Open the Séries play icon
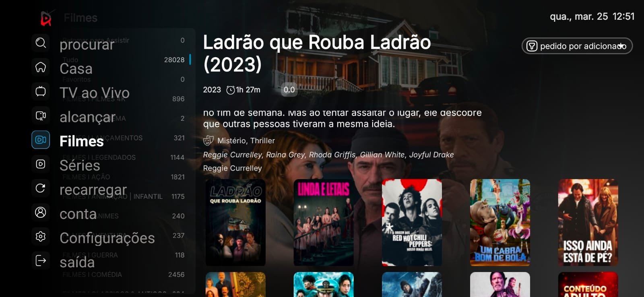The height and width of the screenshot is (297, 644). [x=41, y=164]
